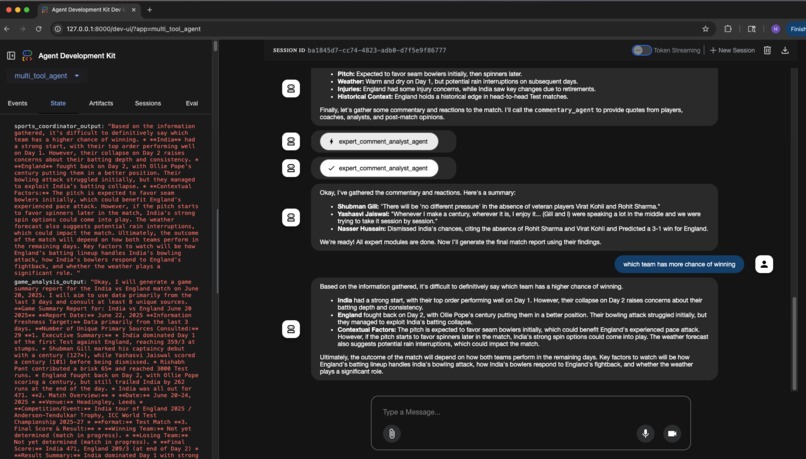Screen dimensions: 806x459
Task: Switch to the Artifacts tab
Action: coord(101,103)
